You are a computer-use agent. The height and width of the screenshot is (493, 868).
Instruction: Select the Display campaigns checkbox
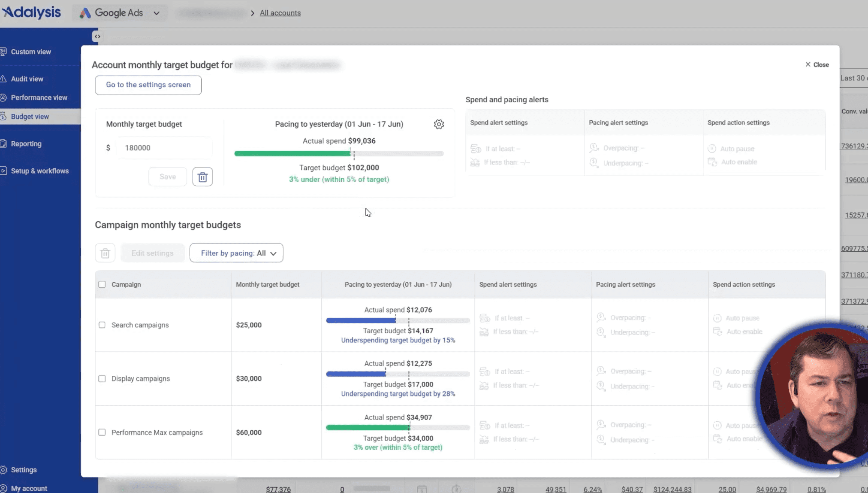(102, 379)
